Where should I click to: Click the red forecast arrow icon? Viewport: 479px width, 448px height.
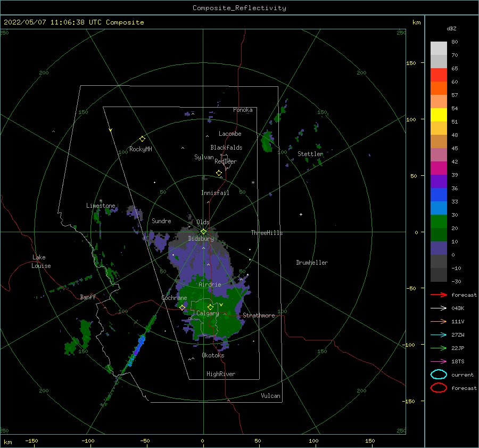click(439, 295)
